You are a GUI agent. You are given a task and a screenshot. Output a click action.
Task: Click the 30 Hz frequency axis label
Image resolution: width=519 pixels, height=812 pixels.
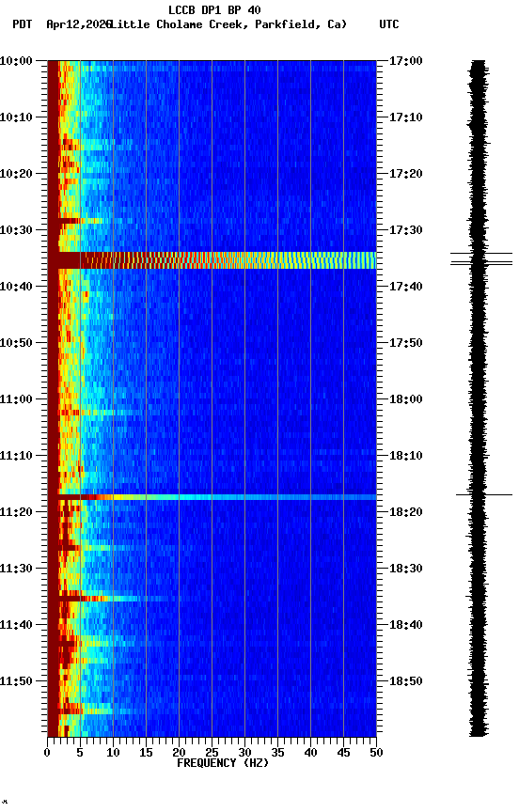[244, 753]
